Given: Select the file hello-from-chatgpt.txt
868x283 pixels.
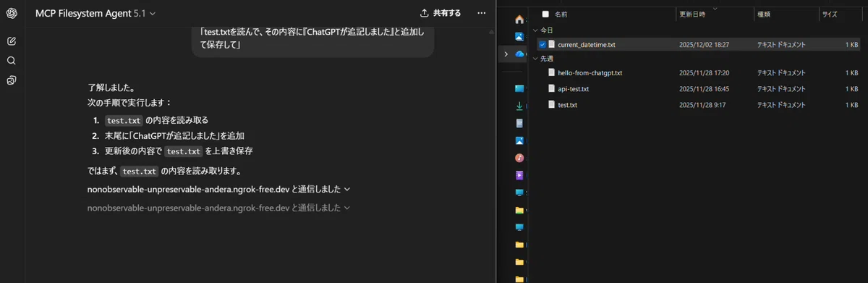Looking at the screenshot, I should (x=590, y=72).
